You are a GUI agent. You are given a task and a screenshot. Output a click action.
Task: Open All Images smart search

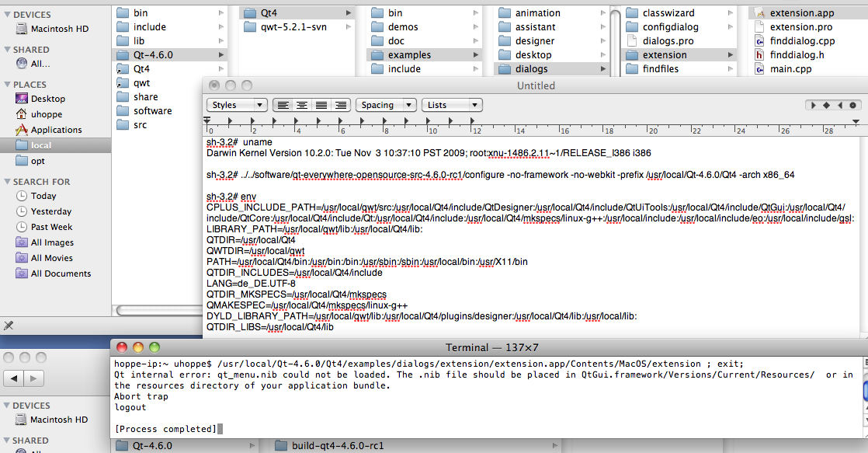(x=45, y=242)
